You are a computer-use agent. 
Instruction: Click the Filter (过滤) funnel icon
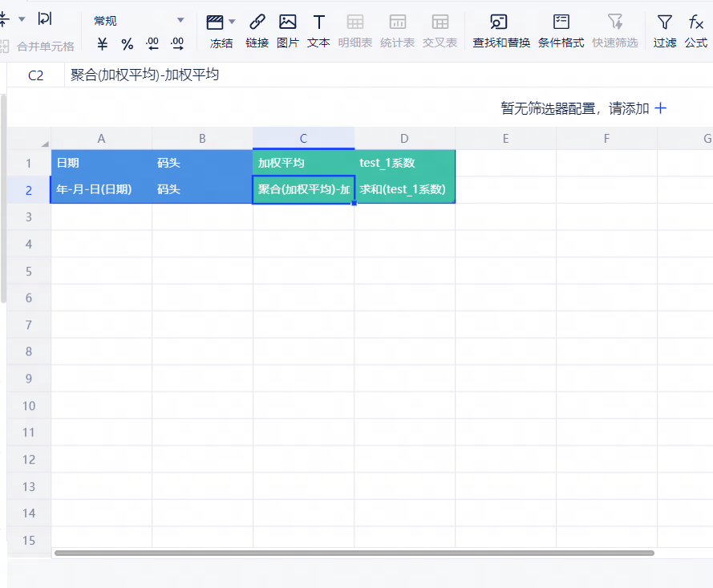tap(664, 22)
